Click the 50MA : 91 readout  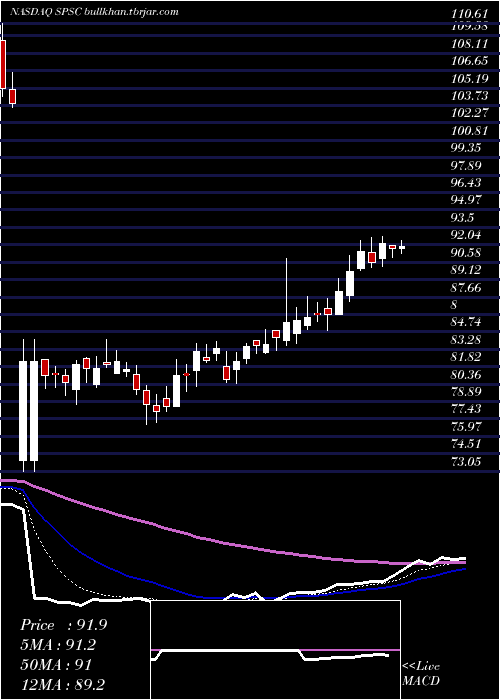[56, 664]
